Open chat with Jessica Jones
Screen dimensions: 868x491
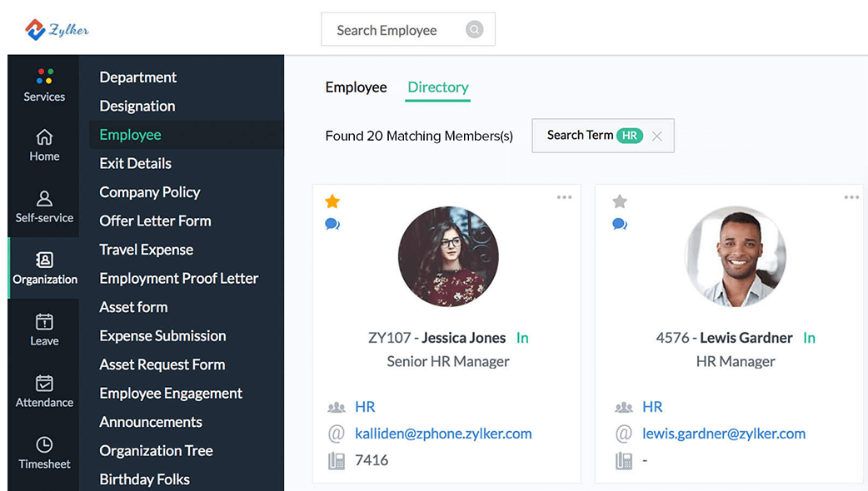click(332, 224)
